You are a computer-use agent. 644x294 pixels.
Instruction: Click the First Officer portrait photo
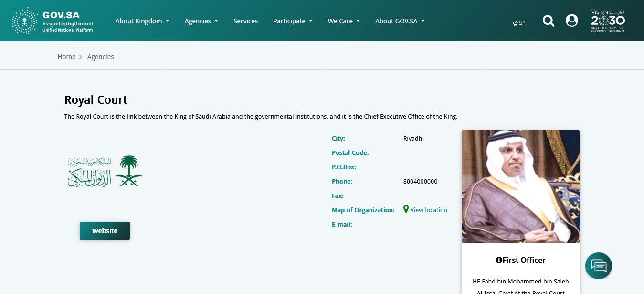click(521, 186)
